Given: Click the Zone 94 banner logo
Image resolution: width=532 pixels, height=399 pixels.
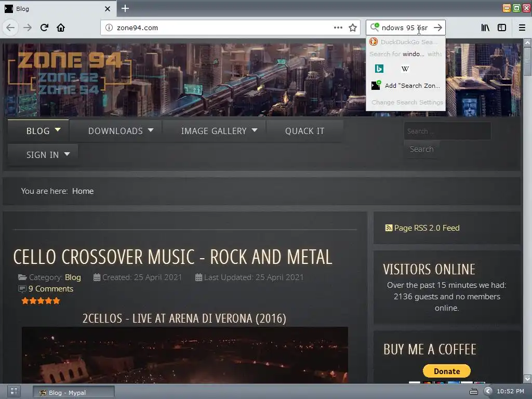Looking at the screenshot, I should [x=69, y=73].
